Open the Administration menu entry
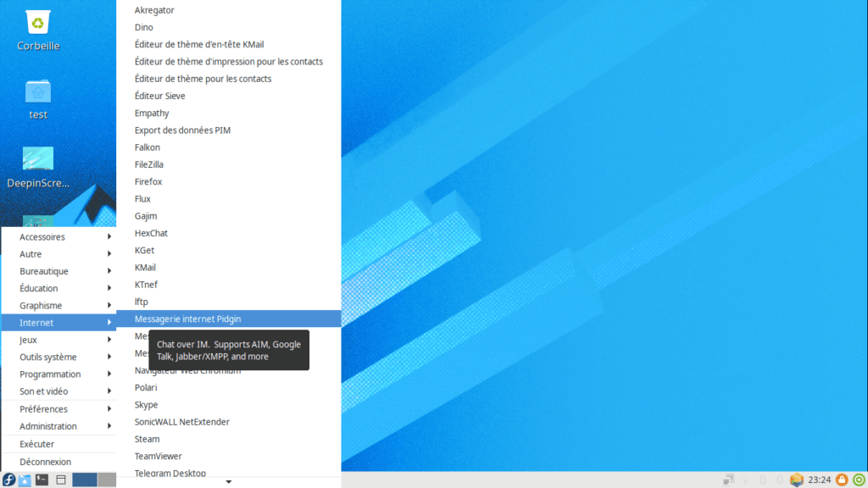This screenshot has height=488, width=868. pyautogui.click(x=58, y=426)
